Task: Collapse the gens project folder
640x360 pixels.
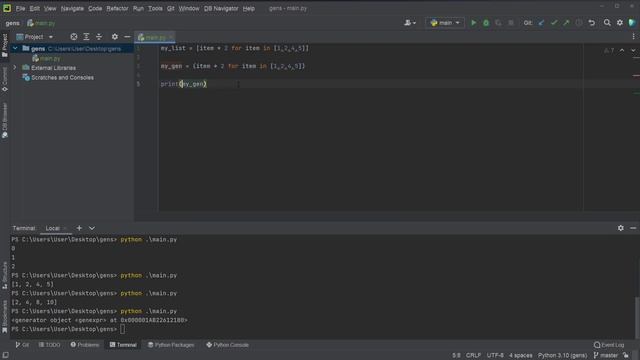Action: [x=15, y=49]
